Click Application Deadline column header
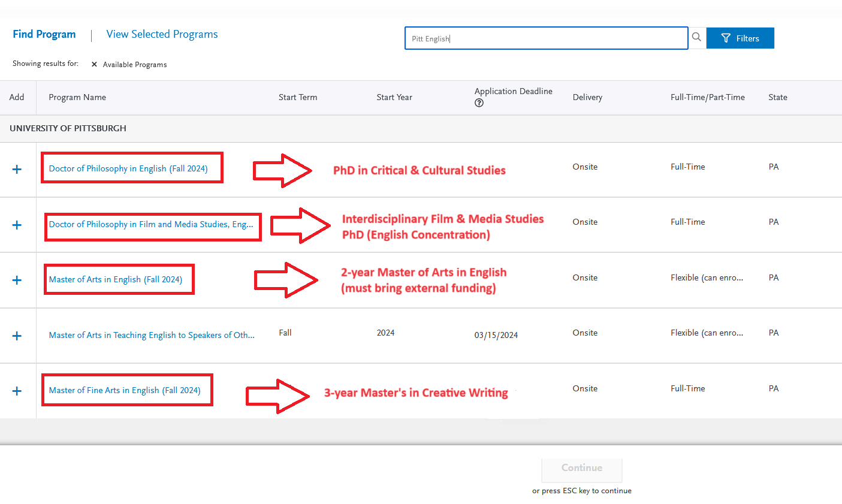Screen dimensions: 842x504 click(x=514, y=91)
